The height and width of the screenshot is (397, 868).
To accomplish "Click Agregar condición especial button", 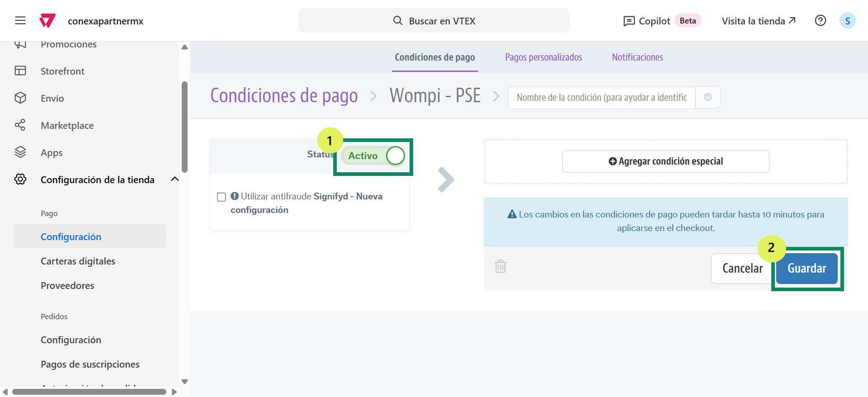I will 665,161.
